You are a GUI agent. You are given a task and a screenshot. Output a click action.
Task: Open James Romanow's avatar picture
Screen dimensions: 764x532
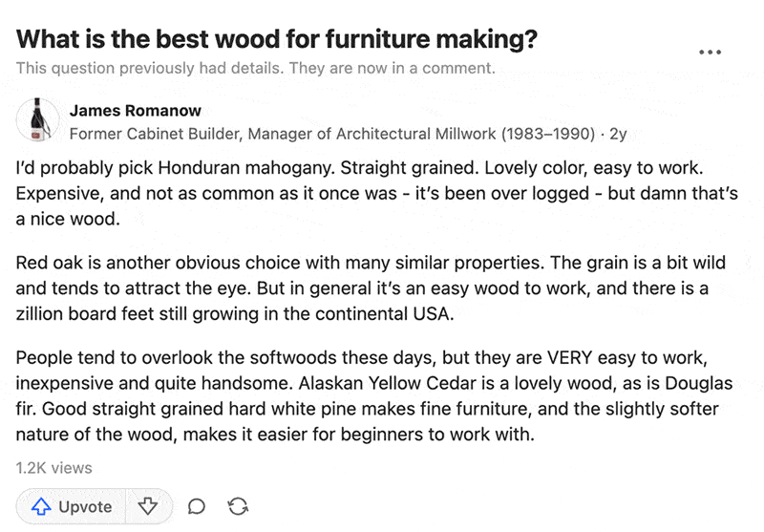pos(37,121)
